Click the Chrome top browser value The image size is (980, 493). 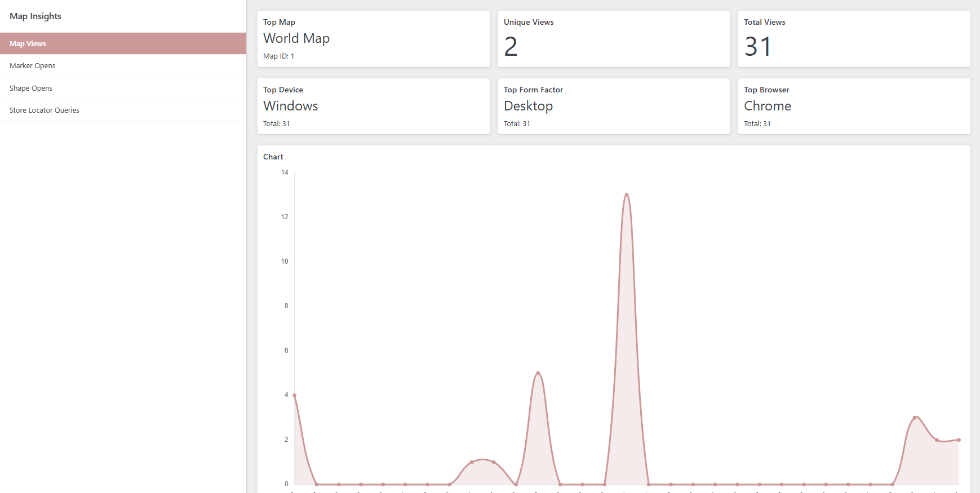click(768, 106)
